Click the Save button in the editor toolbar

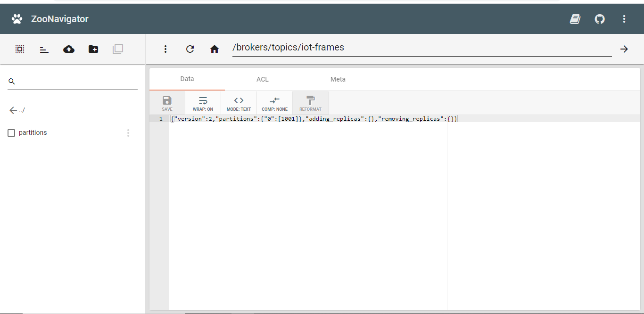pos(167,103)
